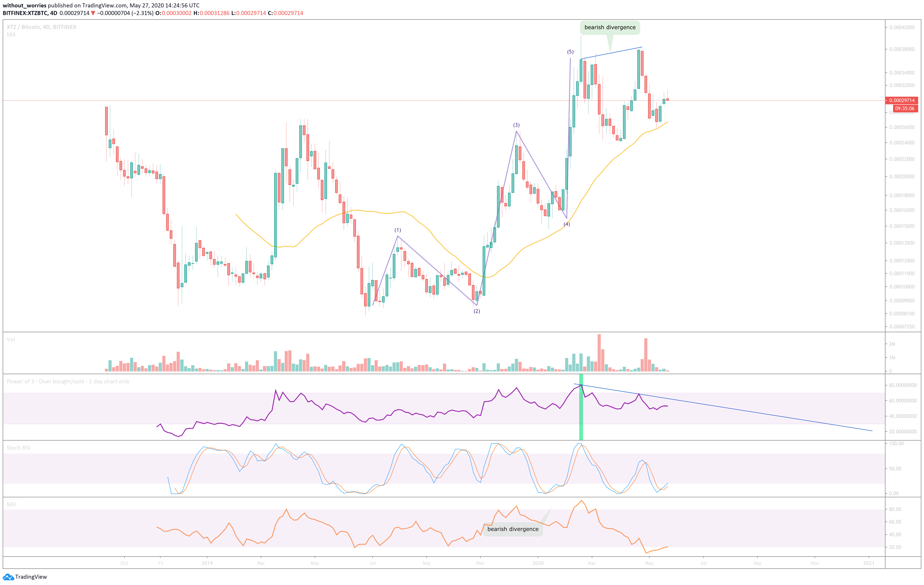Click the red 0.00029714 current price tag
The image size is (924, 585).
click(x=902, y=100)
